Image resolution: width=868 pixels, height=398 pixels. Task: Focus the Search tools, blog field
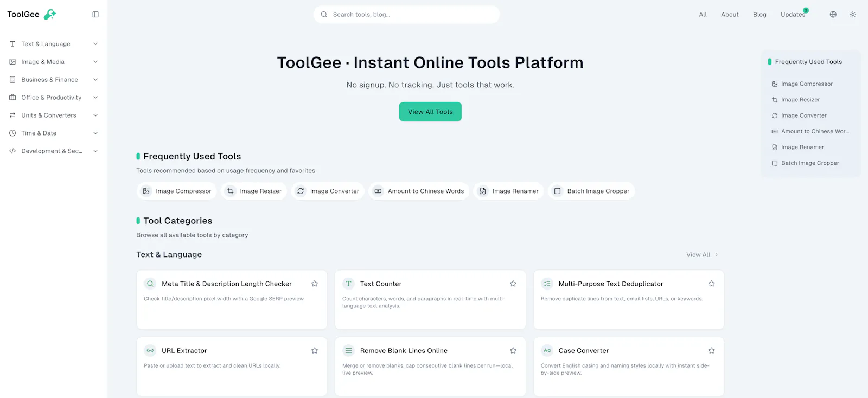point(406,15)
